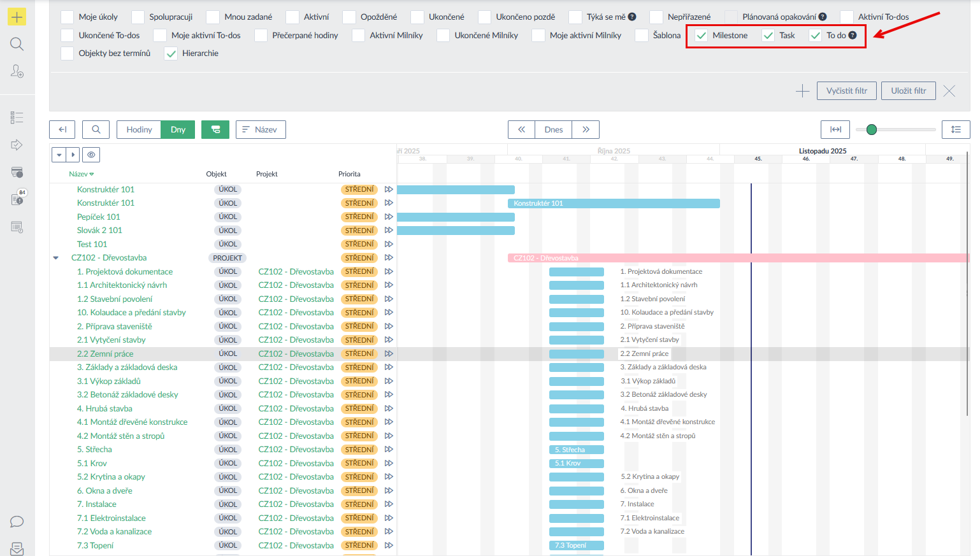
Task: Jump to today with Dnes button
Action: 553,129
